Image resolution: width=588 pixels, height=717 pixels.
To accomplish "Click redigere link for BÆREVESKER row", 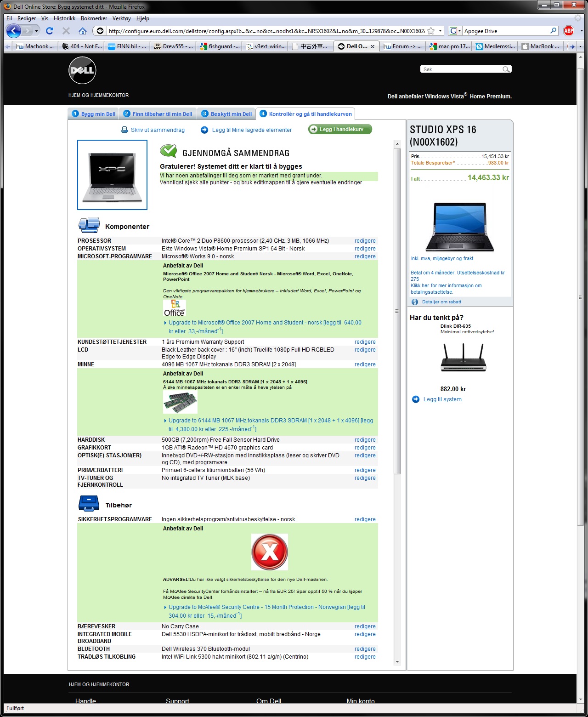I will tap(365, 626).
